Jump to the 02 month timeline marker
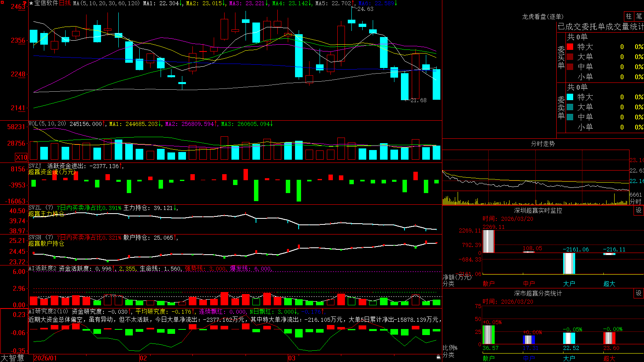644x362 pixels. (143, 358)
